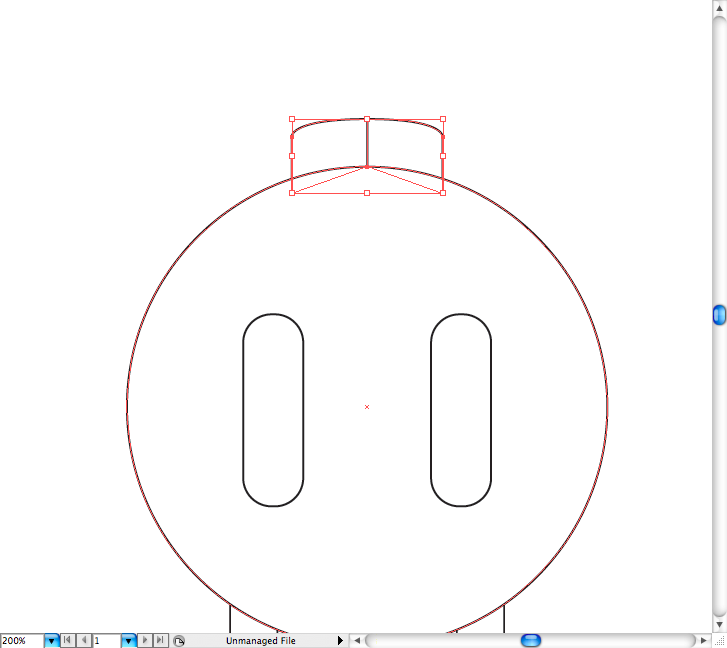727x648 pixels.
Task: Click the vertical scrollbar blue thumb
Action: point(719,315)
